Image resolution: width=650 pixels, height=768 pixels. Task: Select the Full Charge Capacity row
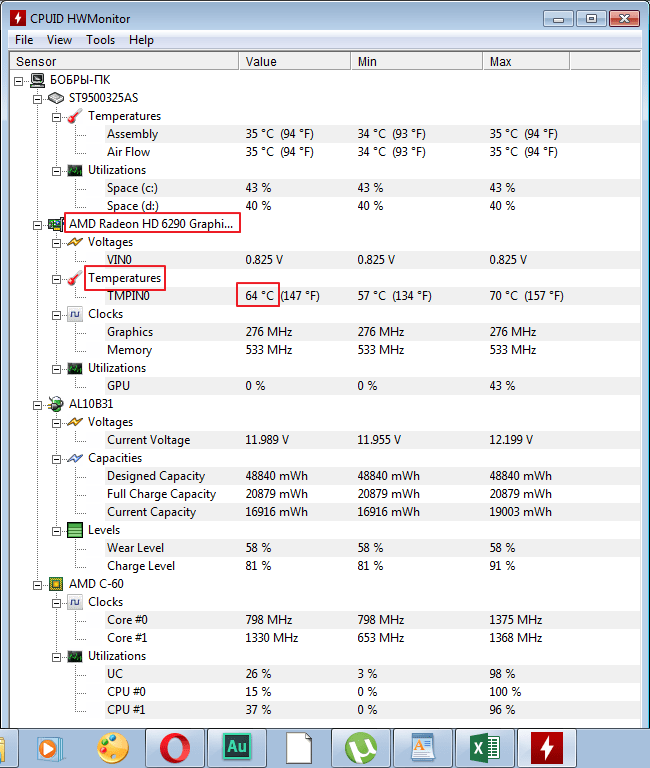coord(372,494)
